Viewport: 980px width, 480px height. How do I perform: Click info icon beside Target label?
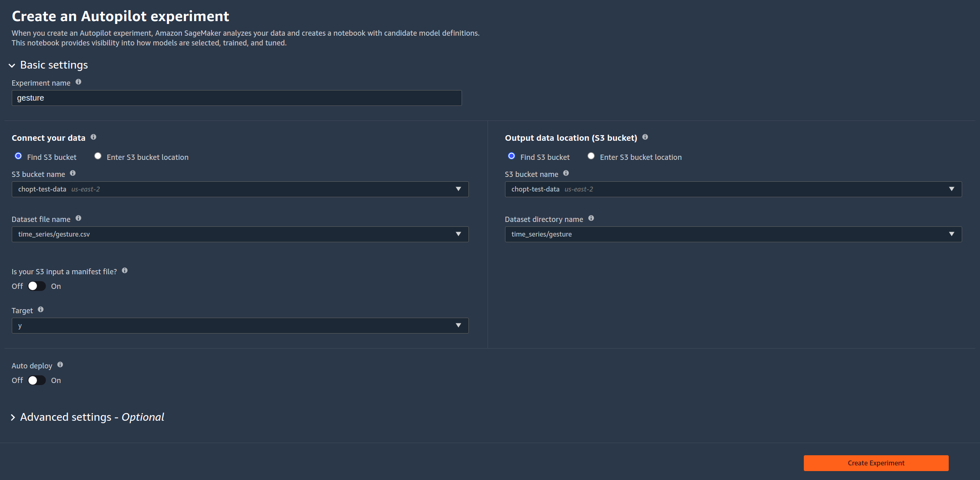pos(41,310)
